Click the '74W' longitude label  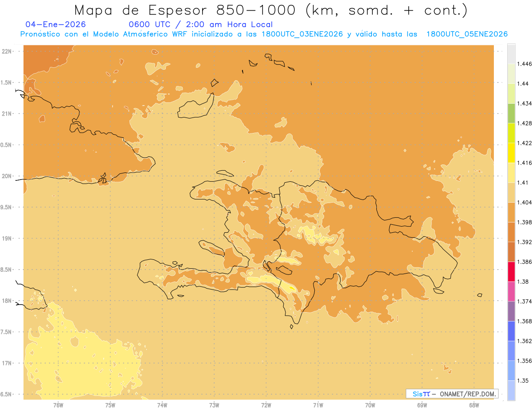click(x=162, y=405)
